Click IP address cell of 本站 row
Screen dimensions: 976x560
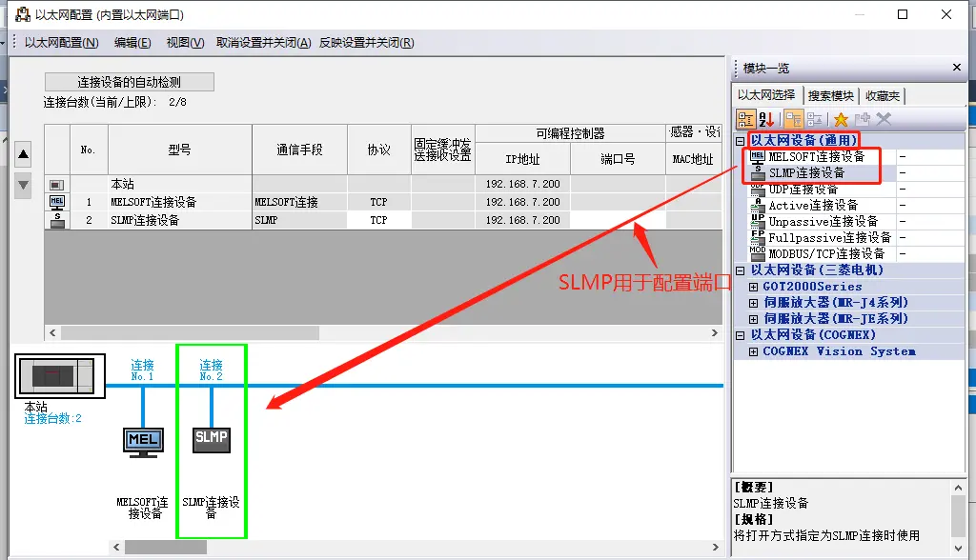point(523,184)
